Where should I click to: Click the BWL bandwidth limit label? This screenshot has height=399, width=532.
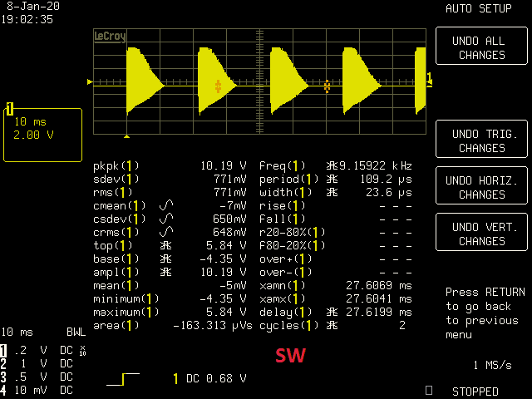click(x=76, y=332)
